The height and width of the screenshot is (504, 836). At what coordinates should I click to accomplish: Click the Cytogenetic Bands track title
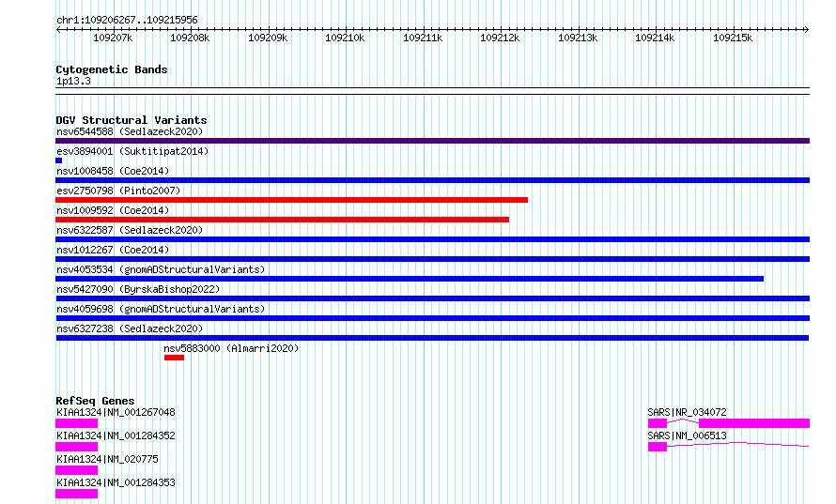112,69
